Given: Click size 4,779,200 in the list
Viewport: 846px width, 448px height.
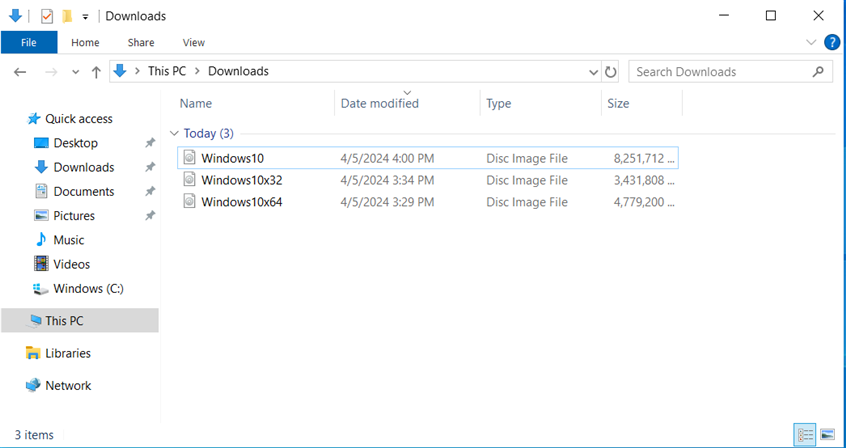Looking at the screenshot, I should point(644,202).
